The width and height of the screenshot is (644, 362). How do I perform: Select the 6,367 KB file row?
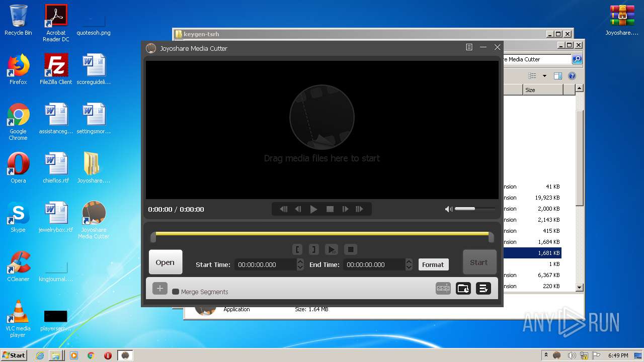(532, 275)
